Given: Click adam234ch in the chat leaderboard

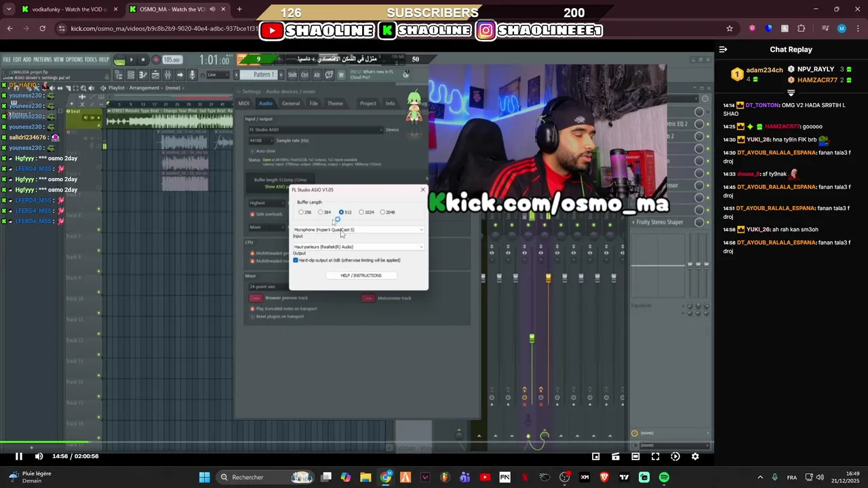Looking at the screenshot, I should click(764, 70).
